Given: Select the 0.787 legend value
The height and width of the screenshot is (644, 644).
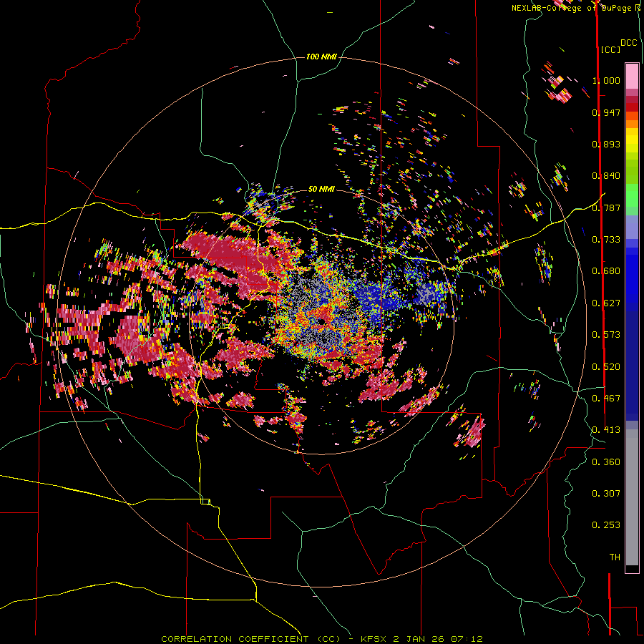Looking at the screenshot, I should pyautogui.click(x=606, y=208).
